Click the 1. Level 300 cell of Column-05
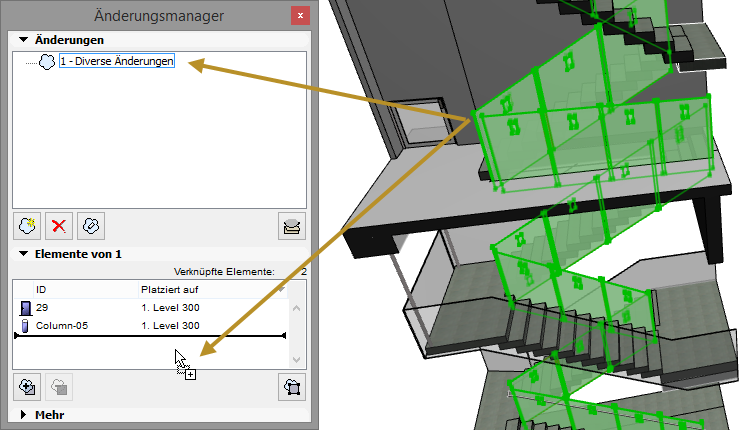The width and height of the screenshot is (746, 430). coord(170,326)
